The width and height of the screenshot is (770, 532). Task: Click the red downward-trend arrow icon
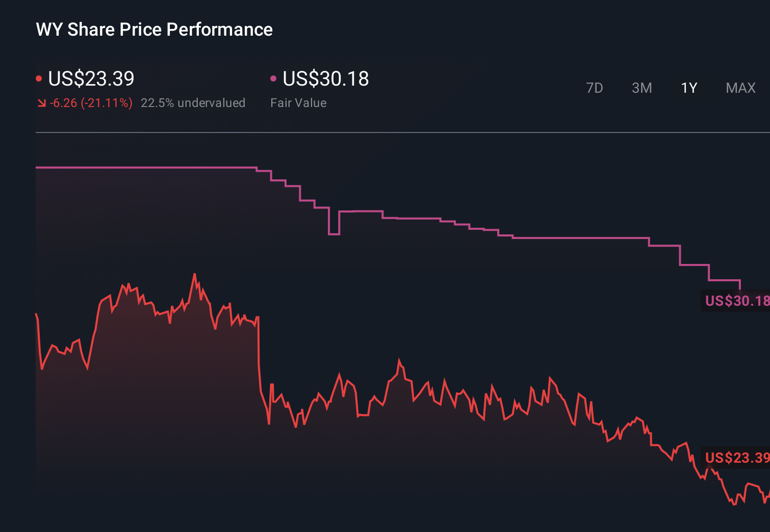[41, 103]
